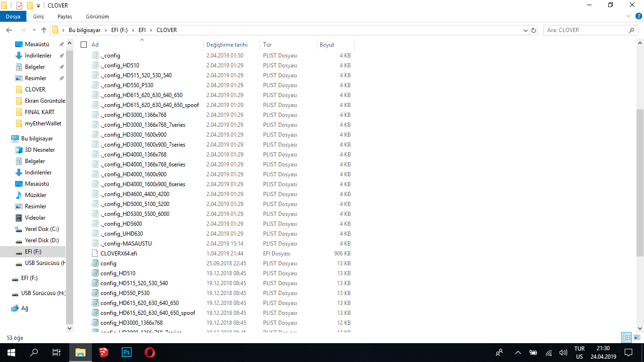
Task: Sort by the Tür column header
Action: click(x=289, y=45)
